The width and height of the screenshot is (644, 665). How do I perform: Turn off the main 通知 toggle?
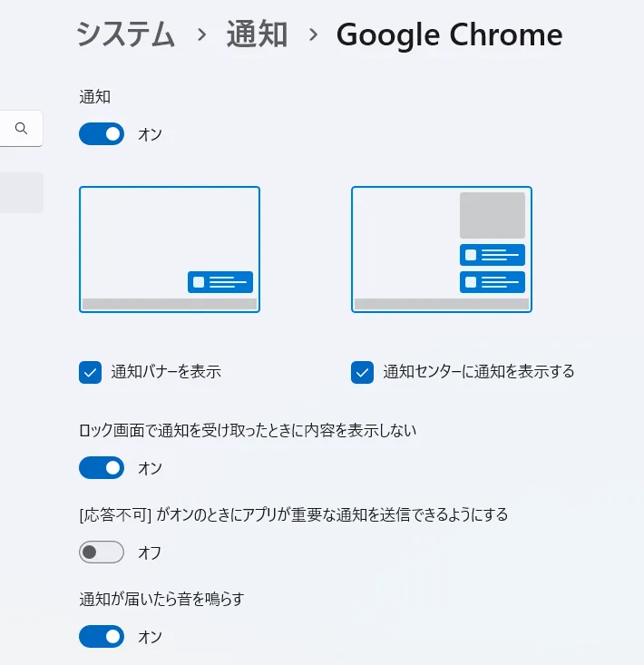coord(102,134)
